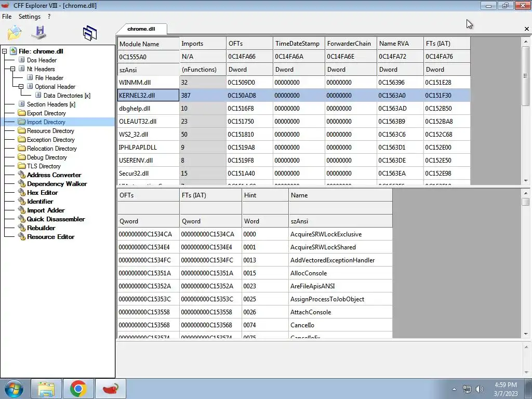Show hidden tray icons arrow
The image size is (532, 399).
point(454,389)
